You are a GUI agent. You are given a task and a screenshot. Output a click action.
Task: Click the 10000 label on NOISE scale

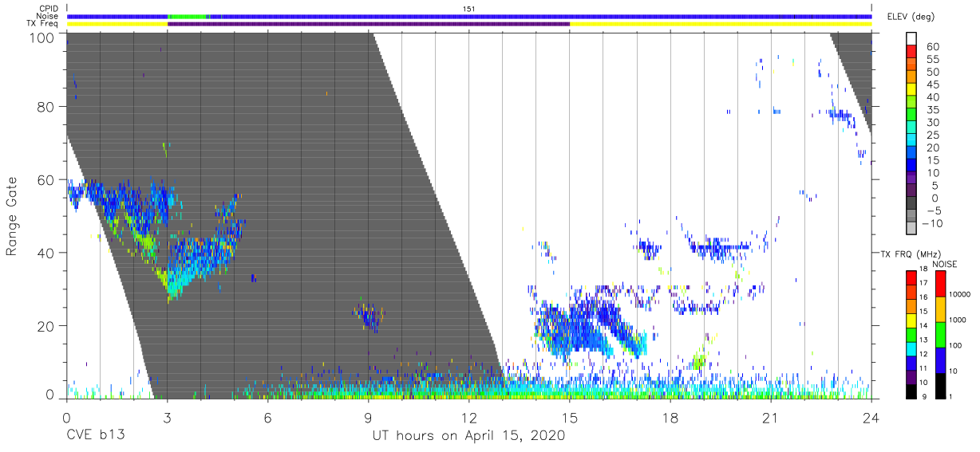[x=962, y=295]
